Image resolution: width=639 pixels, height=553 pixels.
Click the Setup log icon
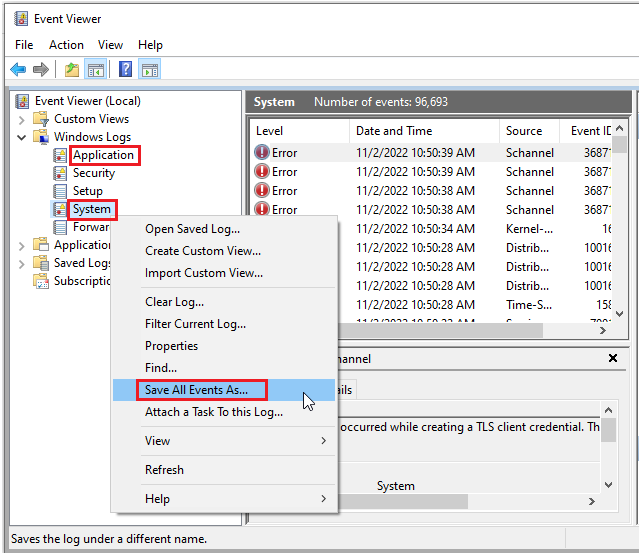tap(60, 191)
